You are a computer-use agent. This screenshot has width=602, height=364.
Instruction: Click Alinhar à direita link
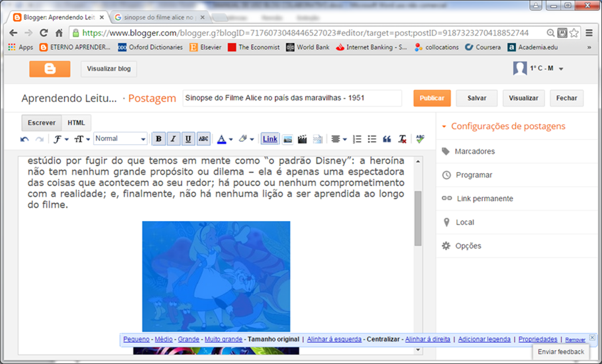(x=428, y=340)
